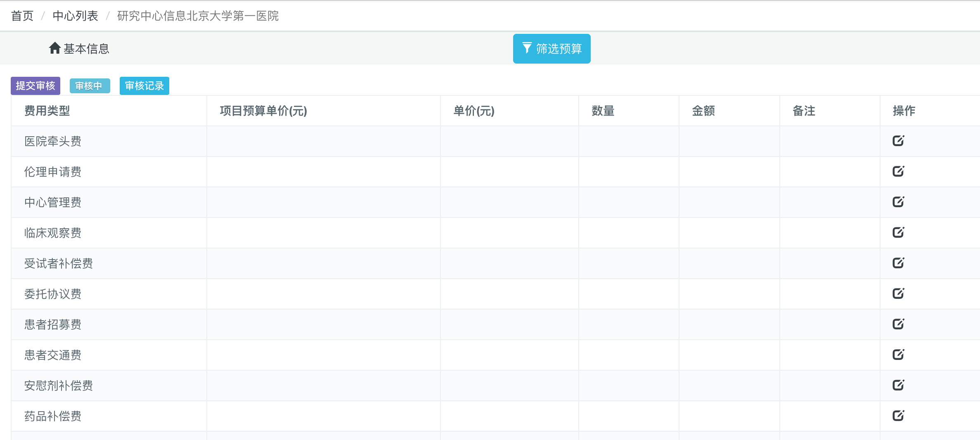Viewport: 980px width, 440px height.
Task: Select the 中心管理费 cell
Action: click(109, 202)
